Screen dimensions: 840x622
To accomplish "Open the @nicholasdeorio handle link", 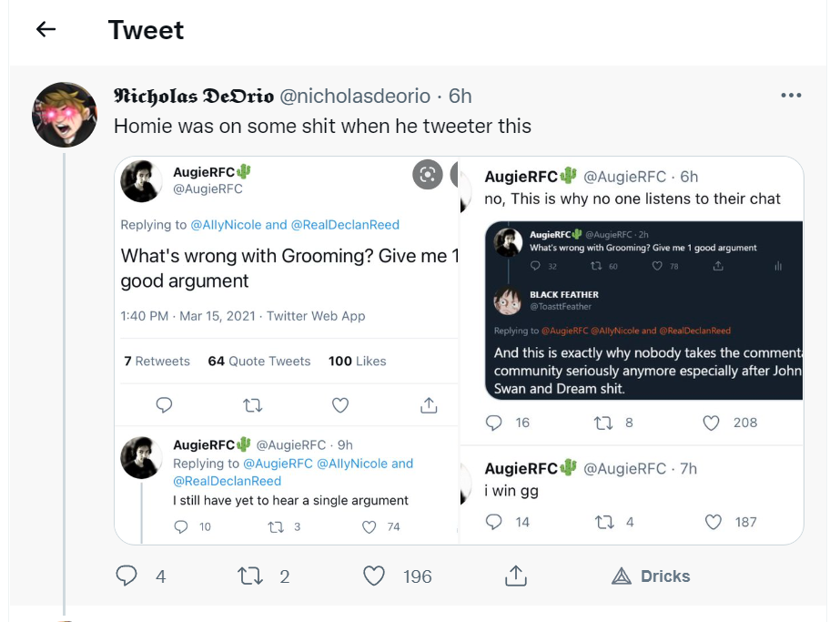I will 355,96.
